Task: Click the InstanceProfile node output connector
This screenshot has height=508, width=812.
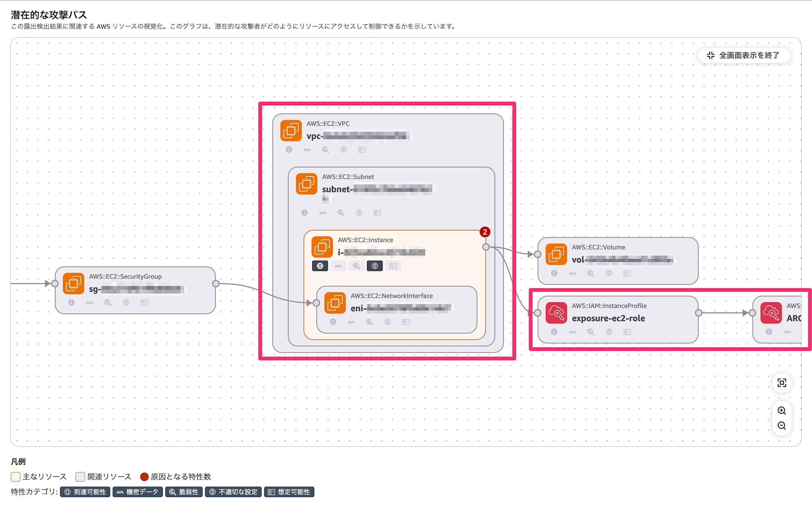Action: point(698,313)
